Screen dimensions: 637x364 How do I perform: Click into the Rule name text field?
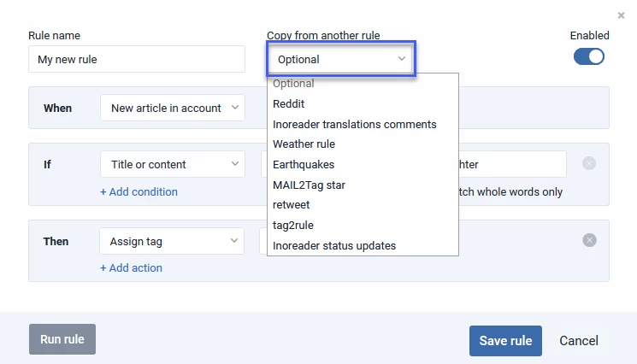[136, 60]
